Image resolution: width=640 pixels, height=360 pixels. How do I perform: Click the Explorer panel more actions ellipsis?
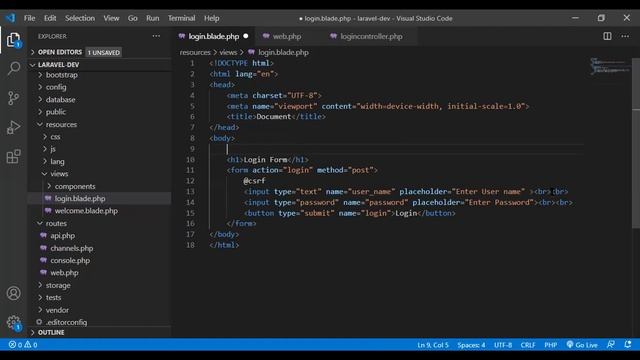coord(156,36)
